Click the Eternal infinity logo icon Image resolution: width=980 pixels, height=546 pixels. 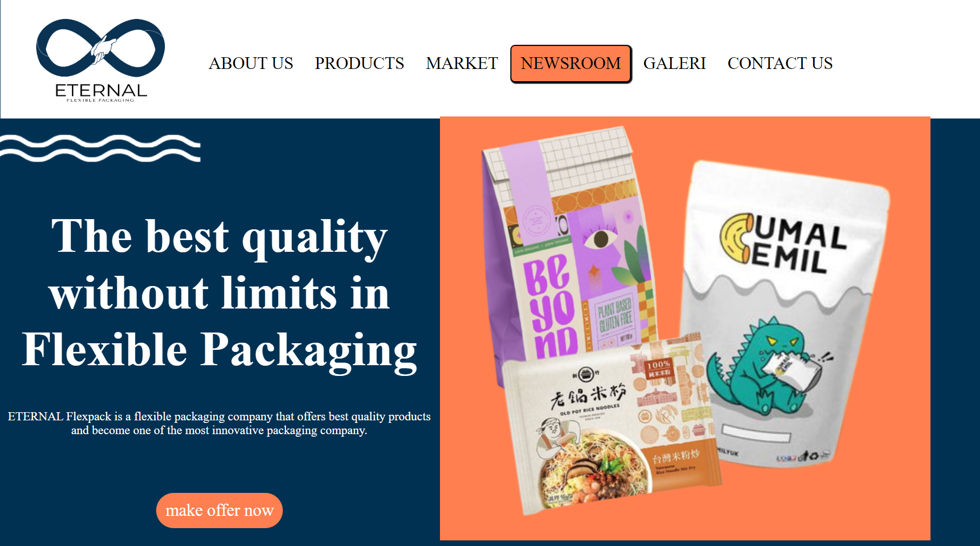pos(101,48)
